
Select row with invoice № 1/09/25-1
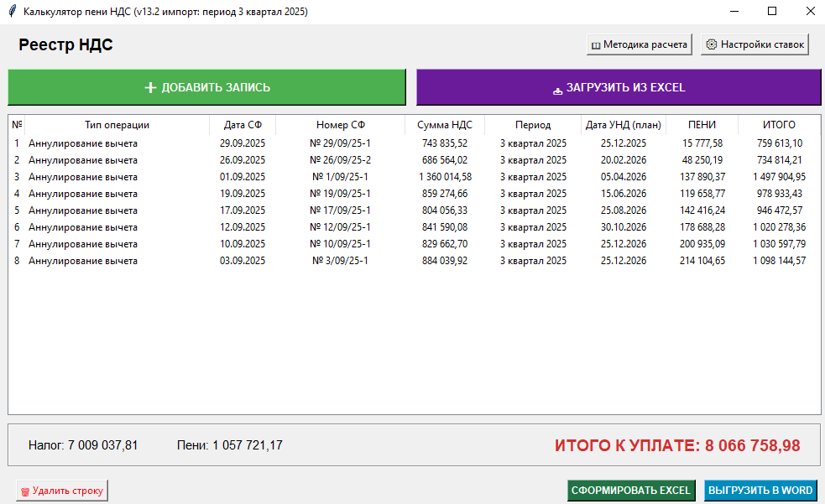coord(340,177)
